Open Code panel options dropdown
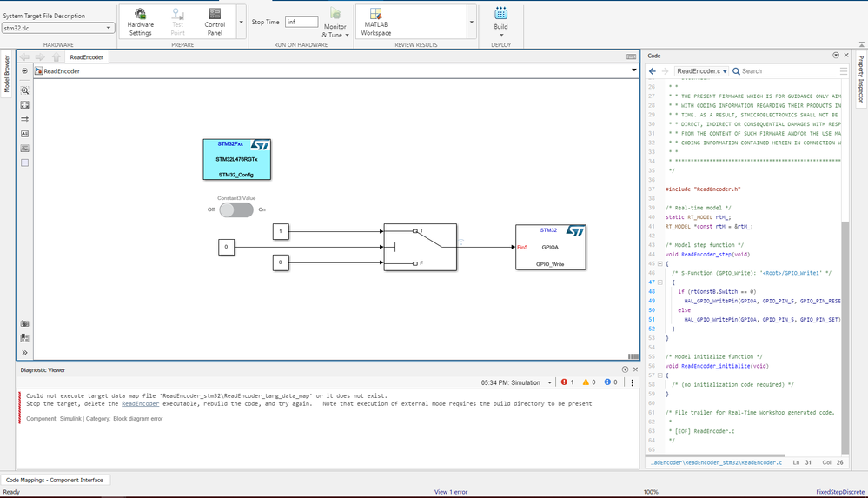Screen dimensions: 868x498 point(836,56)
